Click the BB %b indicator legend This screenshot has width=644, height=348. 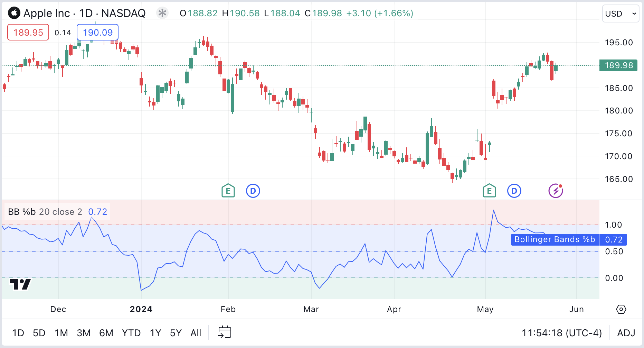coord(45,212)
